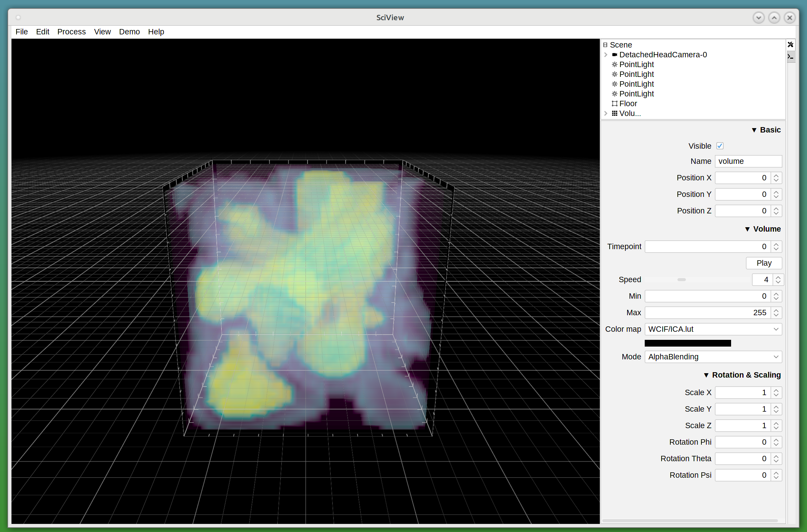This screenshot has height=532, width=807.
Task: Select the DetachedHeadCamera-0 camera icon
Action: tap(614, 55)
